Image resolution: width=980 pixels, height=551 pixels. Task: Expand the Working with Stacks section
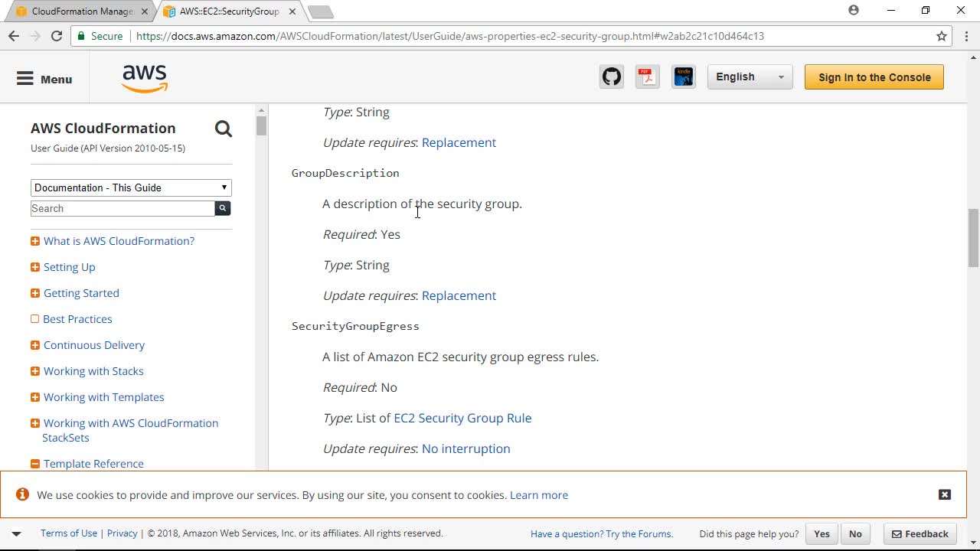pos(35,371)
